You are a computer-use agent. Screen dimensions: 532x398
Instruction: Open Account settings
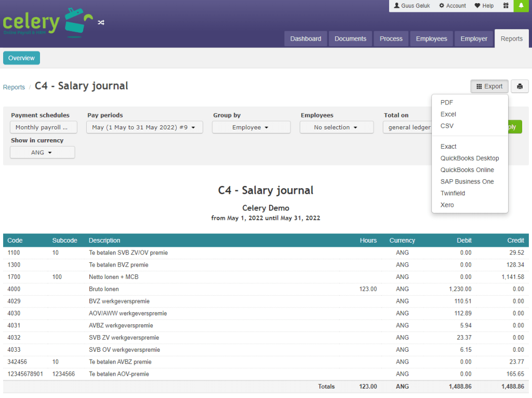[x=453, y=6]
